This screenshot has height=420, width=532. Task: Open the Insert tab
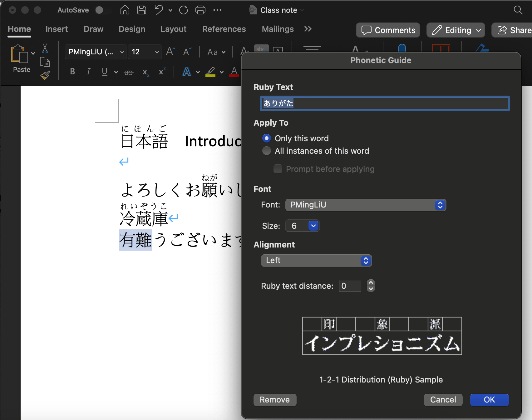pos(57,29)
